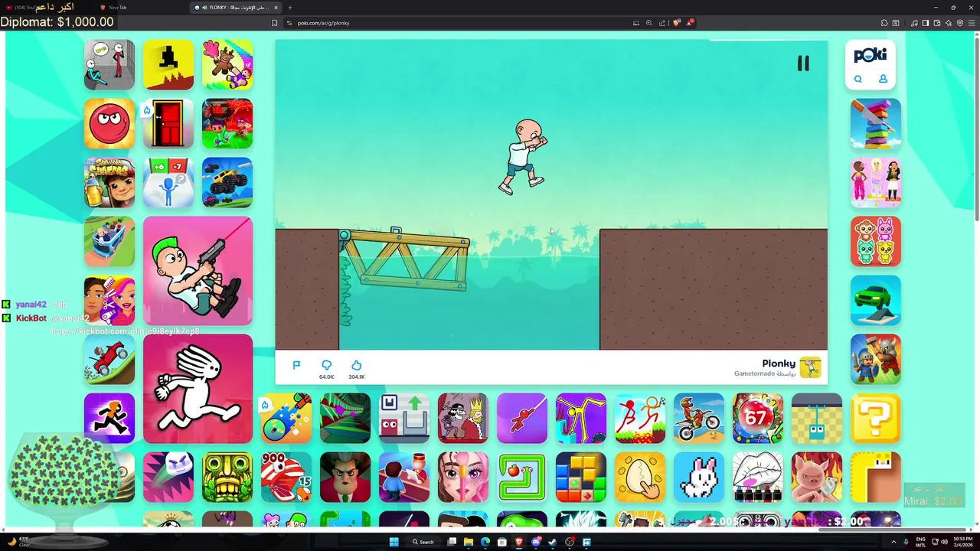This screenshot has width=980, height=551.
Task: Open the viking warriors game tile
Action: (x=876, y=359)
